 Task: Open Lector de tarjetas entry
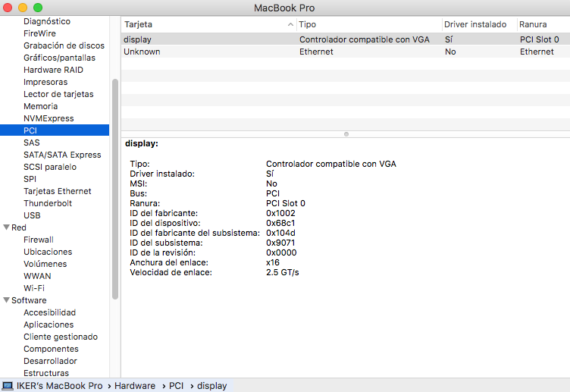[58, 94]
